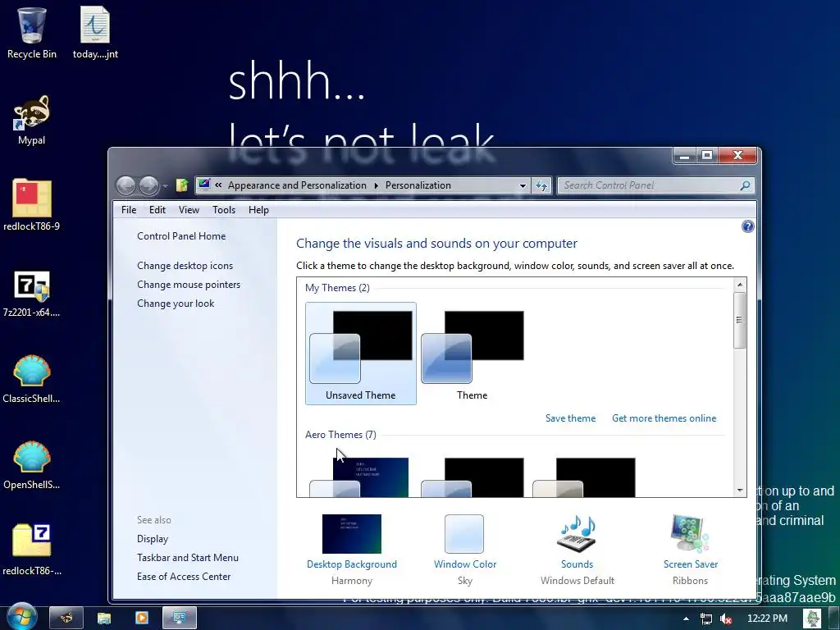Screen dimensions: 840x630
Task: Open Change desktop icons link
Action: 185,266
